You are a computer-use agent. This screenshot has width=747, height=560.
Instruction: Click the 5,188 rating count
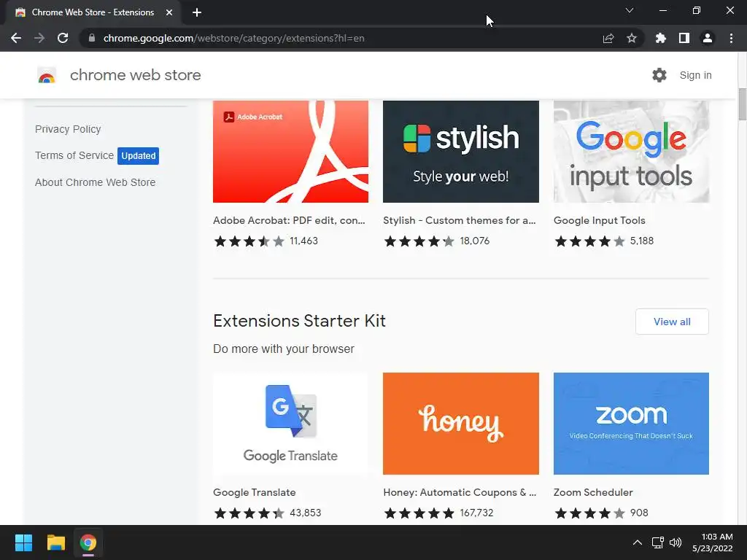tap(642, 241)
